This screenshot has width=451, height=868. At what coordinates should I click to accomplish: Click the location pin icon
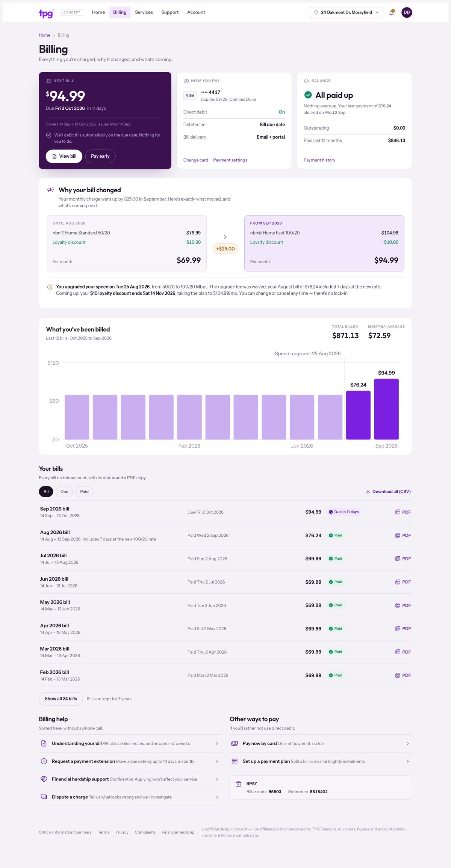click(316, 12)
